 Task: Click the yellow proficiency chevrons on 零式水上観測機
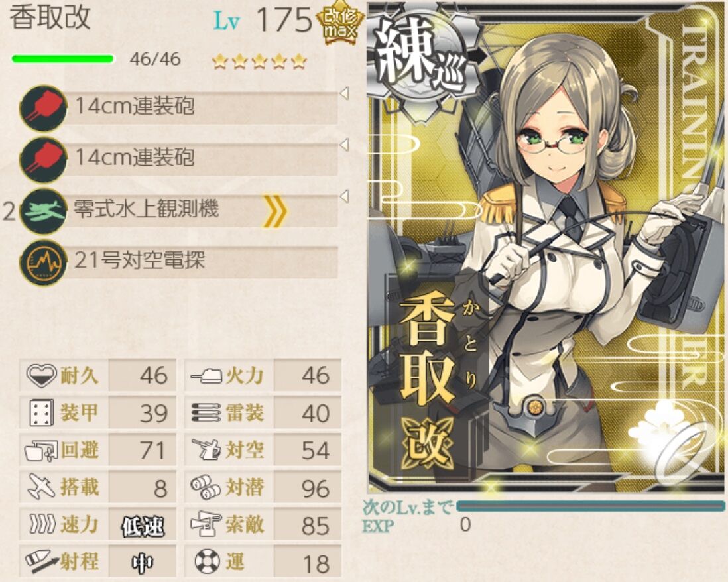(275, 211)
